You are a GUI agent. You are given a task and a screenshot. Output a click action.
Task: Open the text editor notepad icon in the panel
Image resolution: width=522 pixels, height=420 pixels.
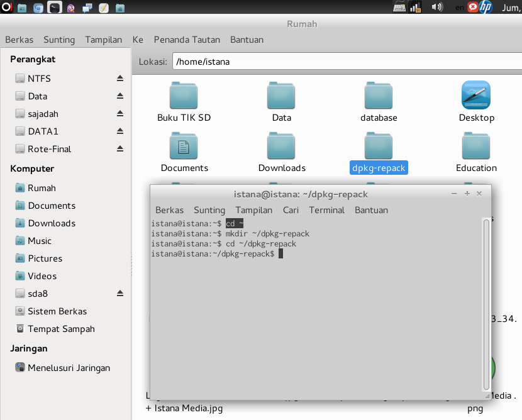(x=104, y=8)
